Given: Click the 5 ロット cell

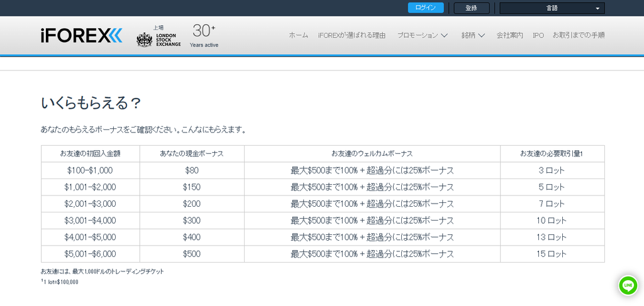Looking at the screenshot, I should pyautogui.click(x=552, y=187).
